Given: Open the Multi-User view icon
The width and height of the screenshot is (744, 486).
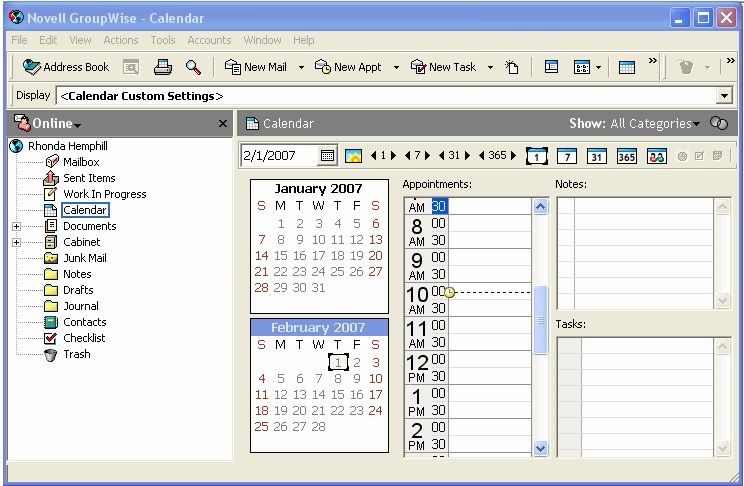Looking at the screenshot, I should pos(657,156).
